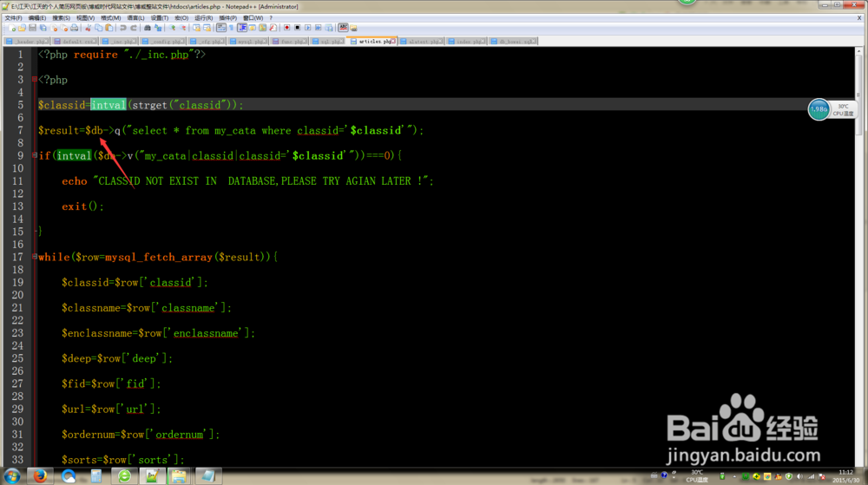Screen dimensions: 868x485
Task: Toggle the user-defined language panel icon
Action: 252,28
